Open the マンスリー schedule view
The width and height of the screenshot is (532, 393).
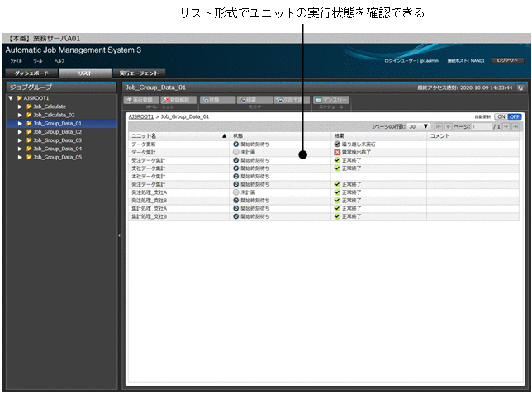(331, 100)
